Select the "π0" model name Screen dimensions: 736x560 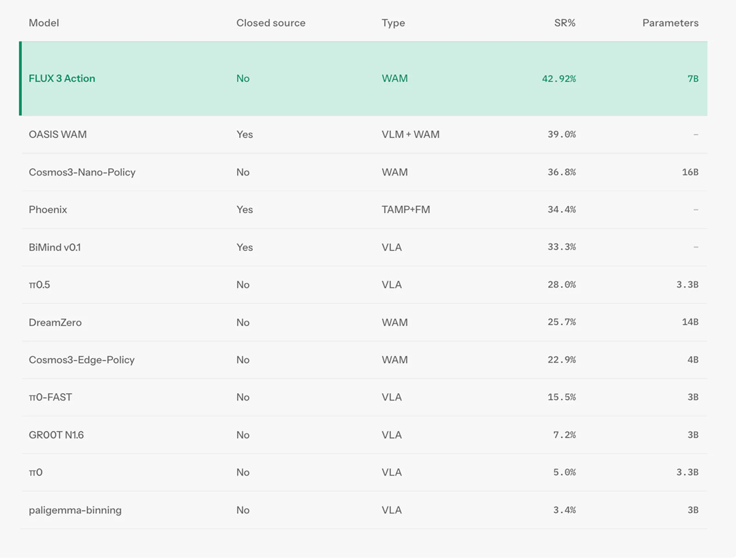[x=36, y=473]
